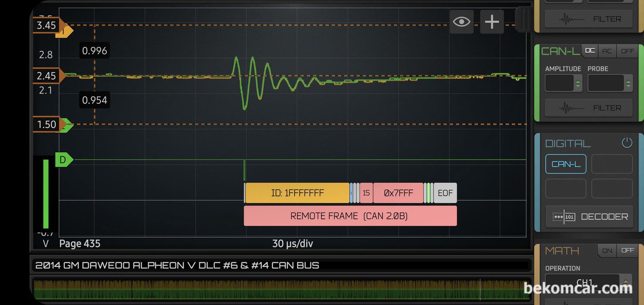Switch MATH channel ON

(607, 251)
